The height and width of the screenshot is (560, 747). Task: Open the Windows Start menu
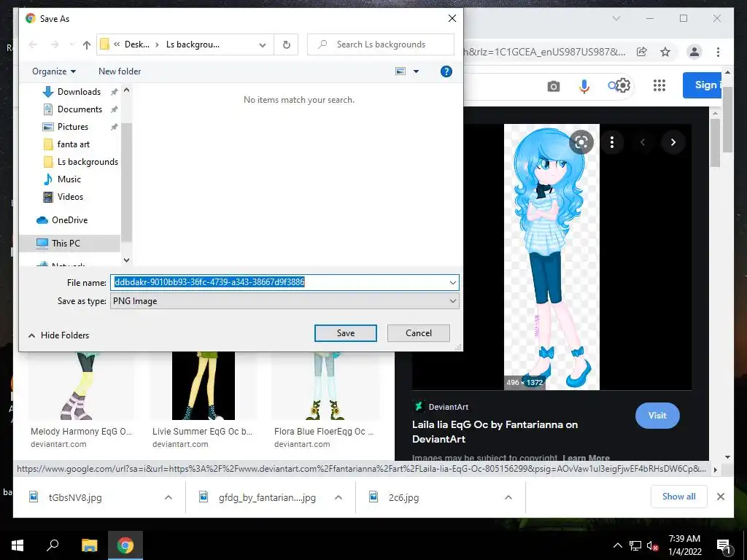[18, 545]
